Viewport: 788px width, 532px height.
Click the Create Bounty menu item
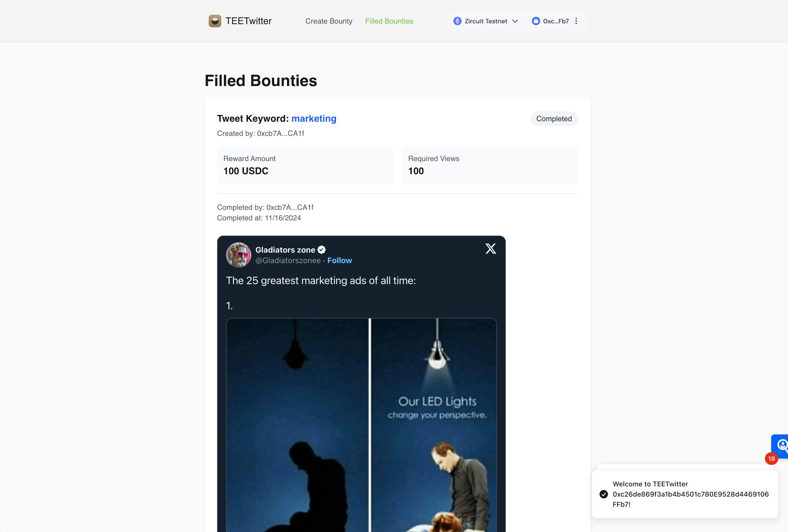pyautogui.click(x=328, y=21)
